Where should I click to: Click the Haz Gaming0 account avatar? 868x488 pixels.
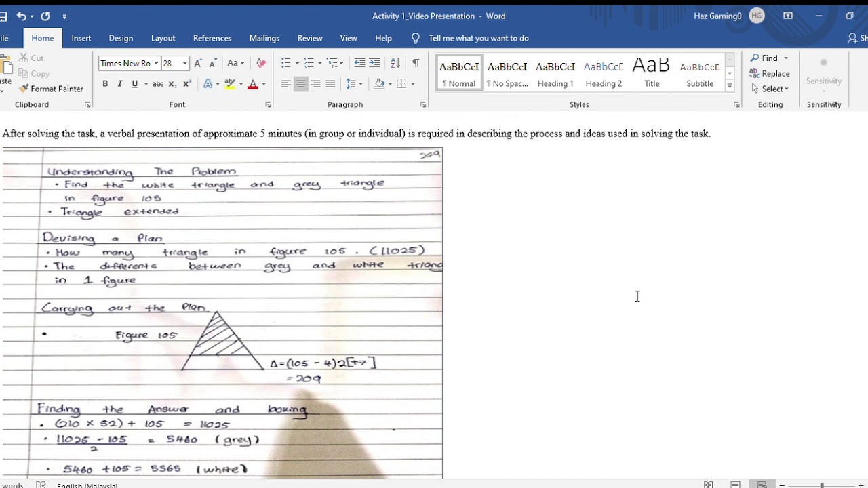tap(757, 16)
